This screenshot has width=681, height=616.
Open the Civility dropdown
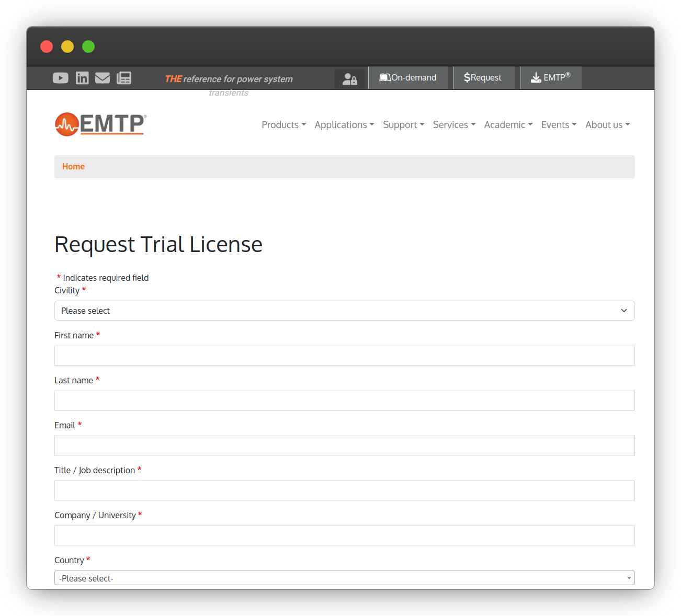pos(345,311)
